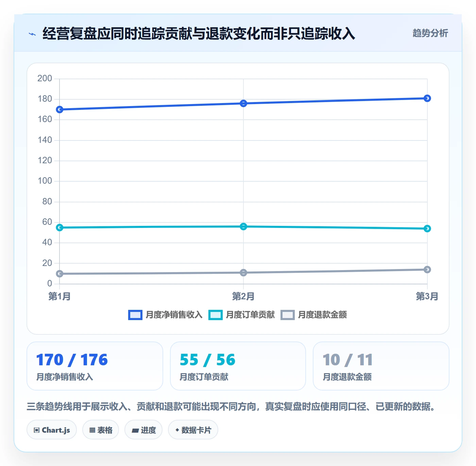Viewport: 476px width, 466px height.
Task: Click the 第3月 x-axis label
Action: 427,296
